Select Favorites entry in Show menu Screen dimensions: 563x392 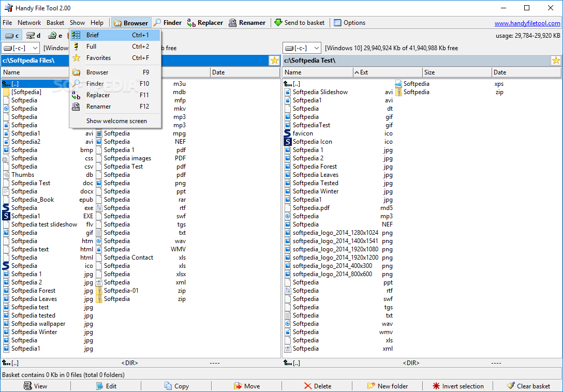pyautogui.click(x=115, y=58)
